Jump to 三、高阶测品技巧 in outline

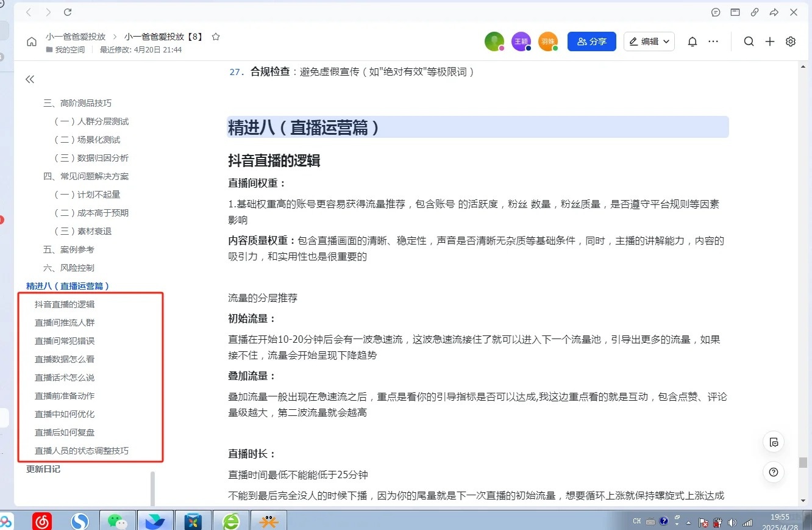[x=77, y=103]
